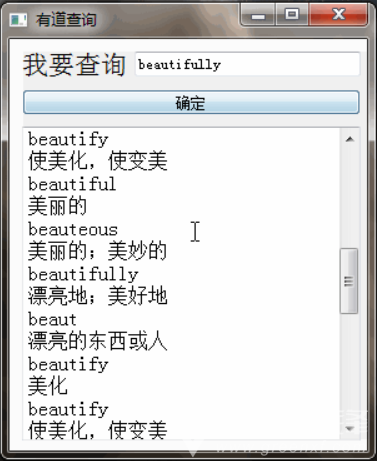377x461 pixels.
Task: Click the scroll up arrow in results
Action: tap(349, 139)
